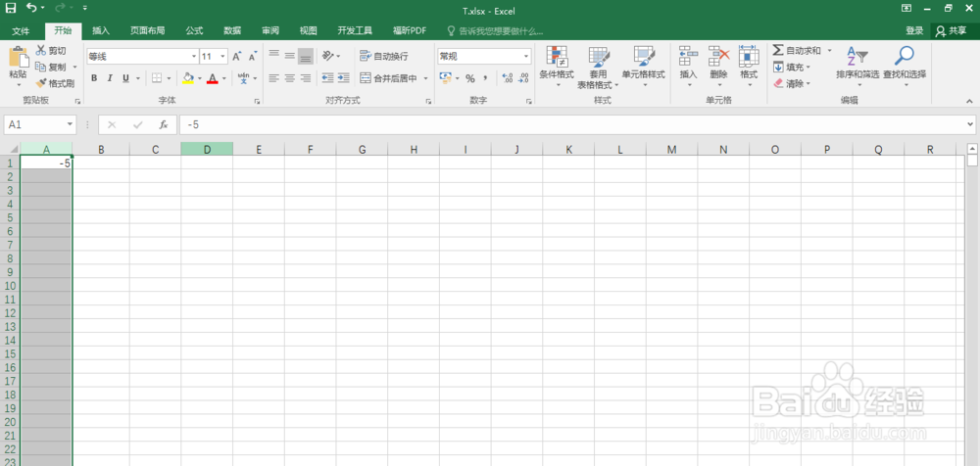980x466 pixels.
Task: Click the 告诉我您想要做什么 search box
Action: pyautogui.click(x=496, y=30)
